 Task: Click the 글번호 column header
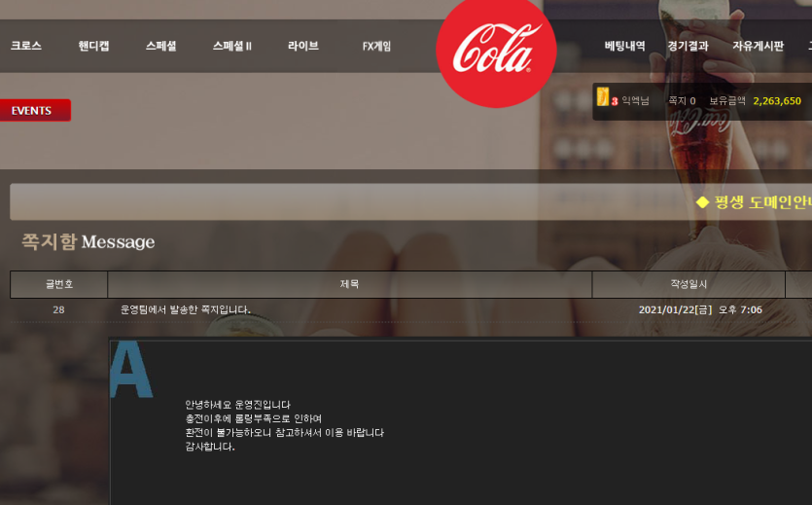tap(59, 284)
